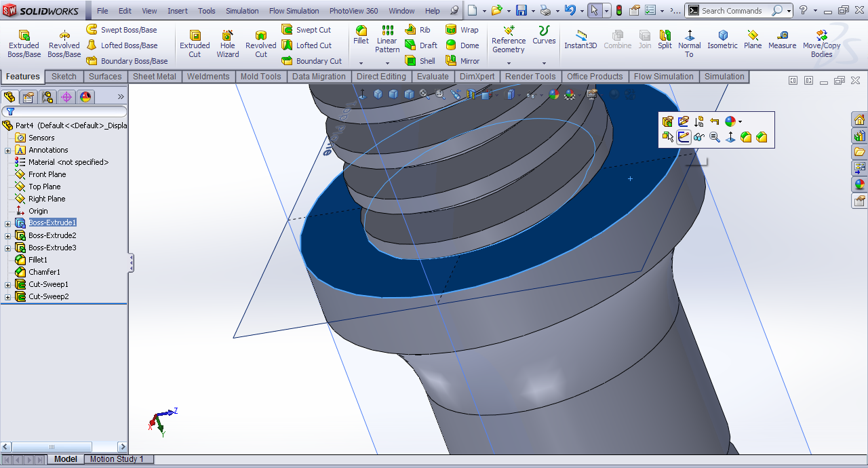Switch to the Sheet Metal tab
The image size is (868, 468).
tap(154, 77)
